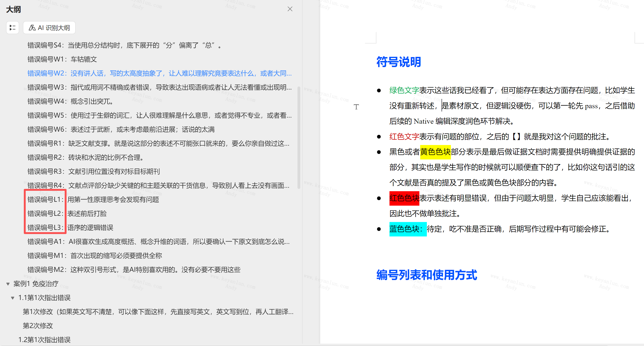
Task: Click the yellow highlighted 黄色色块 text
Action: click(435, 152)
